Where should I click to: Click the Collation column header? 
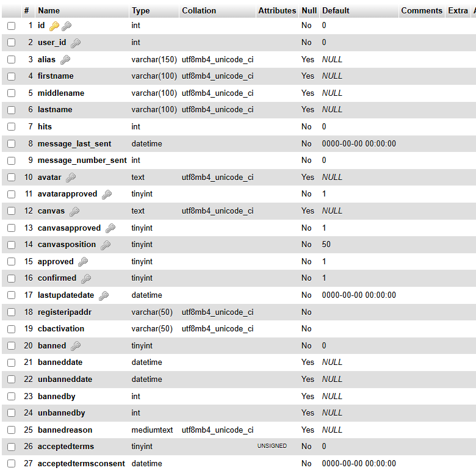coord(199,10)
